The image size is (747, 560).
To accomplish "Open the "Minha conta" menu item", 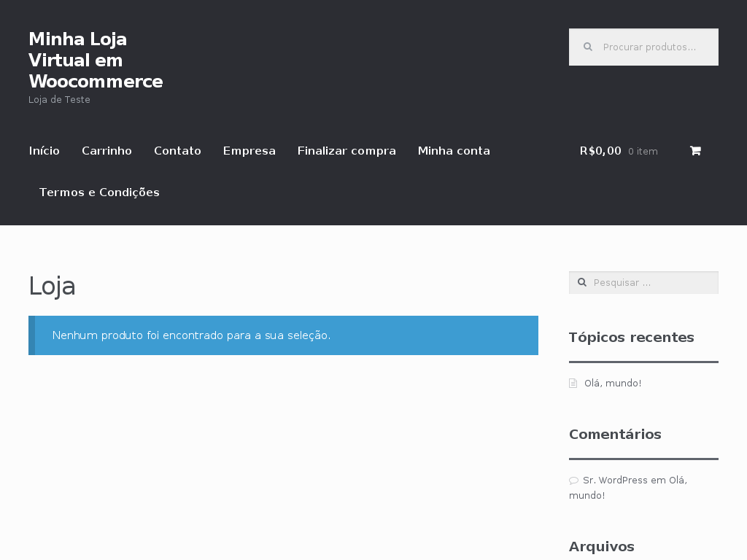I will 454,151.
